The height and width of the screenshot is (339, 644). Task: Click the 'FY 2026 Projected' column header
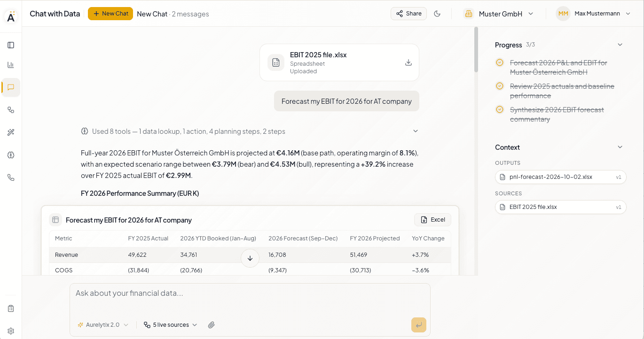[x=375, y=239]
